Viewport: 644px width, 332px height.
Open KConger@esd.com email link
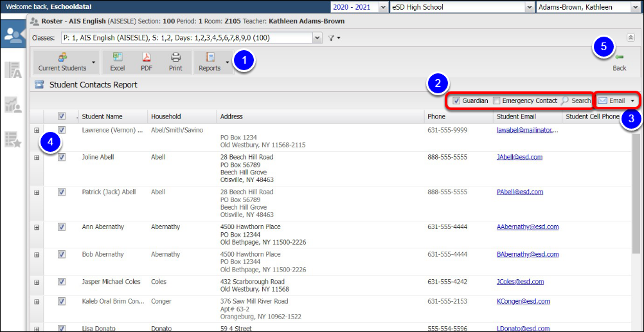point(523,302)
